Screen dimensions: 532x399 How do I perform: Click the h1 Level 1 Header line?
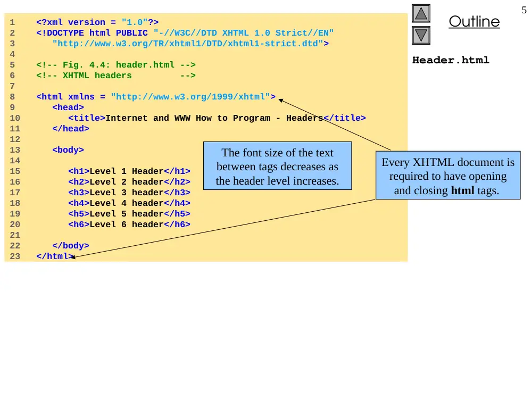pyautogui.click(x=129, y=171)
